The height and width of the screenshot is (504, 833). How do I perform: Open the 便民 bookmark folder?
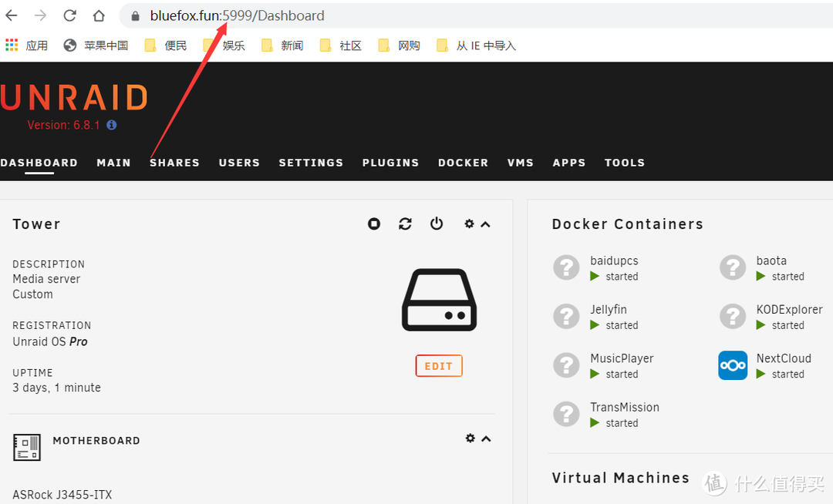point(166,45)
